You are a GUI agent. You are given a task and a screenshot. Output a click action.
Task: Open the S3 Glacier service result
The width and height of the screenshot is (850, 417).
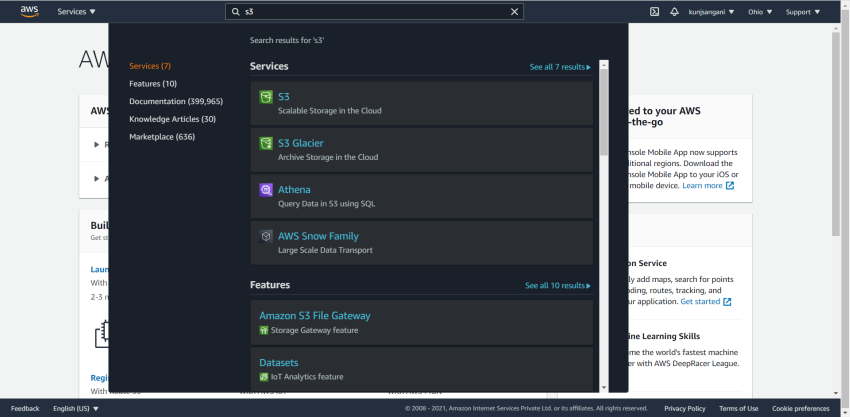click(x=422, y=150)
